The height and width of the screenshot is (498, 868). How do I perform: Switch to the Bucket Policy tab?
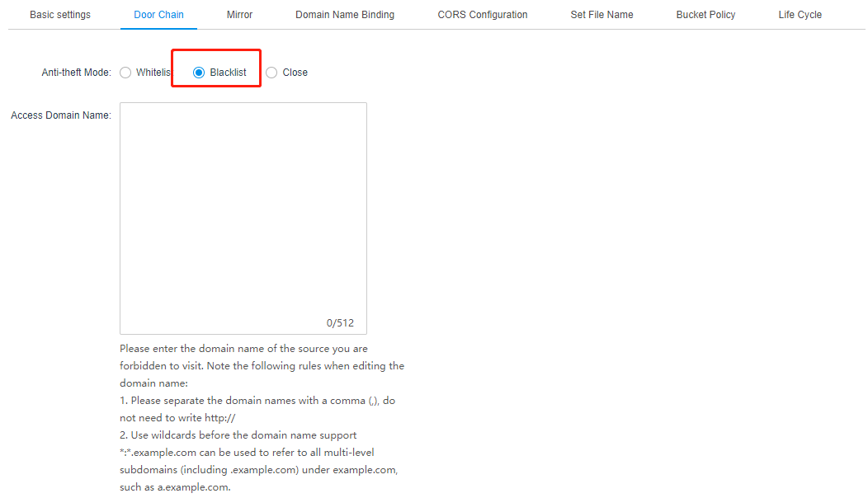(705, 14)
